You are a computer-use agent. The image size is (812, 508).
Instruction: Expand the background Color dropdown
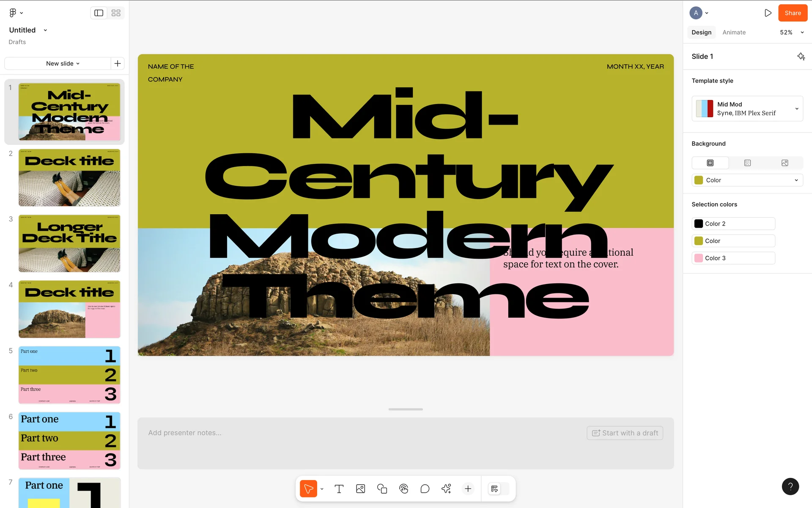click(747, 180)
